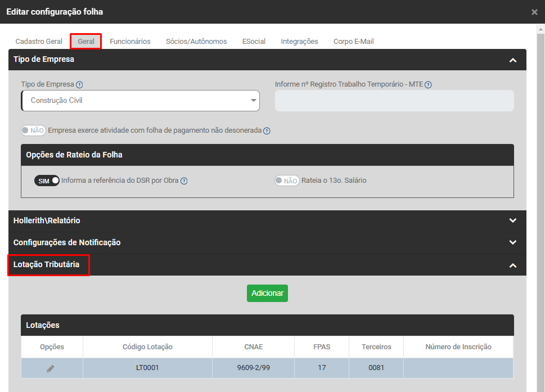Disable Informa a referência do DSR switch

pyautogui.click(x=47, y=181)
